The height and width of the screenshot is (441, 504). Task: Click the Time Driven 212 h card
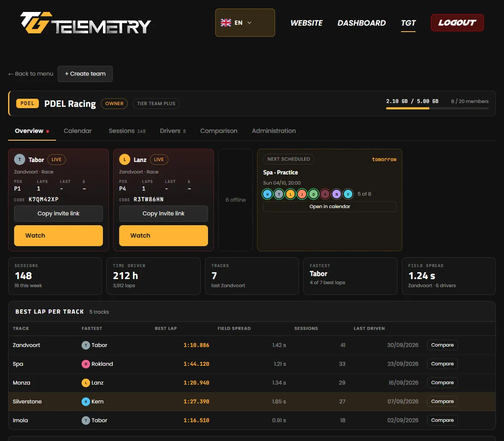(153, 276)
